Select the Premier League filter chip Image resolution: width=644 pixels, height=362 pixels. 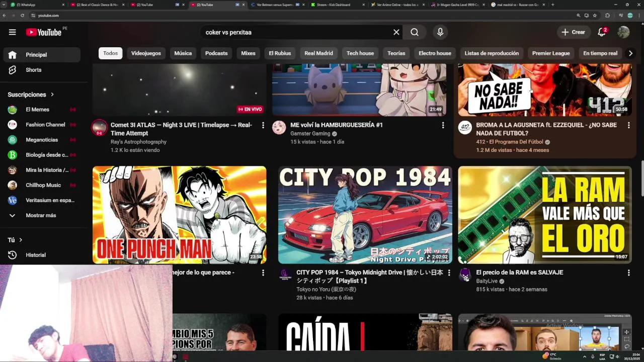point(551,53)
